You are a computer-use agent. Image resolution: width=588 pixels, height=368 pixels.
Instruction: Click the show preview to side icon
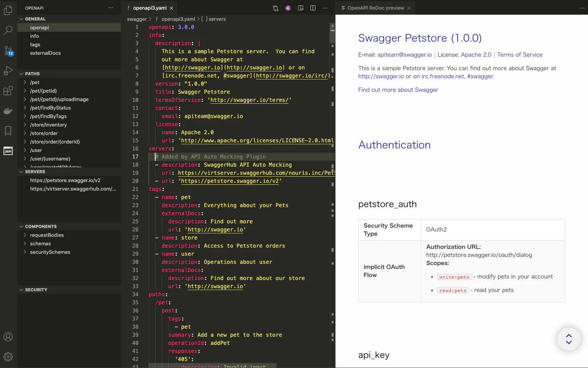[x=301, y=8]
